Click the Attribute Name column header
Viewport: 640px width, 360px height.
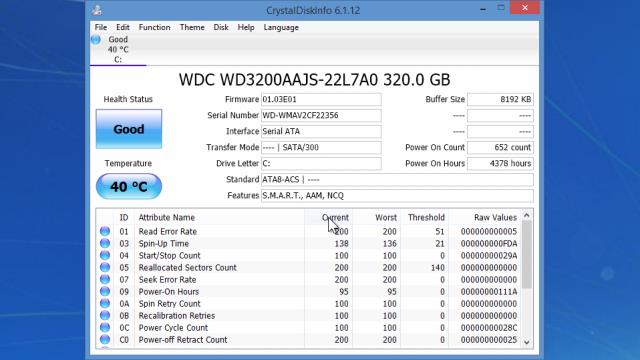tap(220, 218)
